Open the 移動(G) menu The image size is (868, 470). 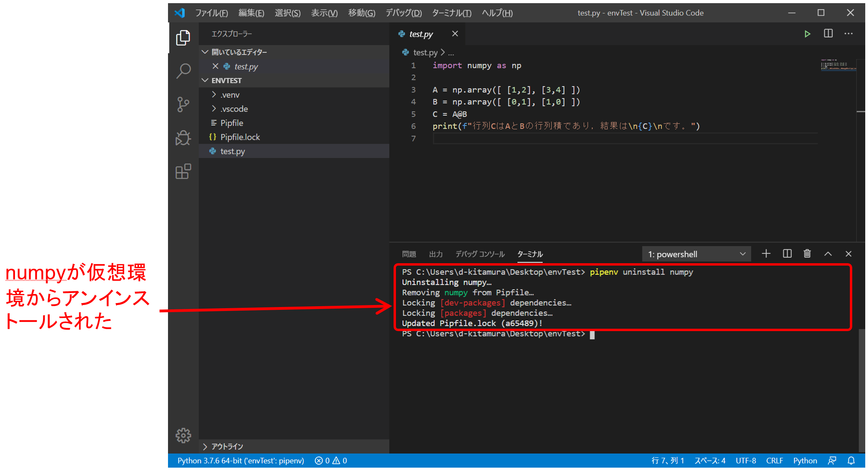tap(362, 13)
